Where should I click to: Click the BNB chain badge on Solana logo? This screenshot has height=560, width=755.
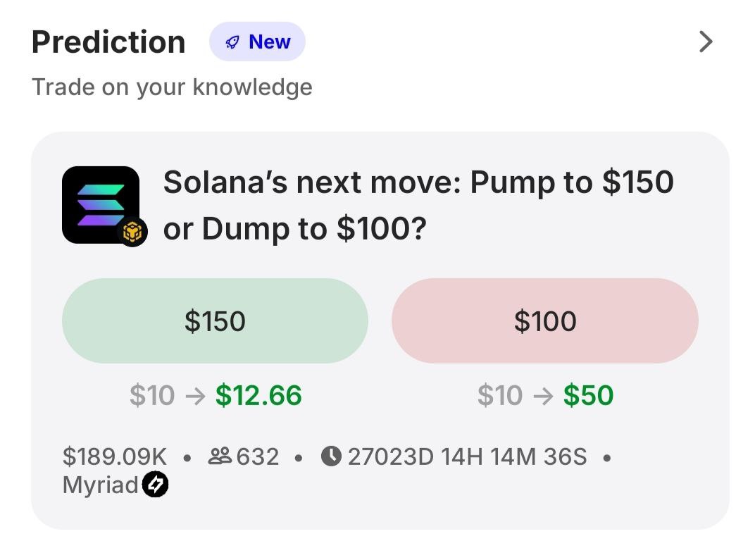click(132, 232)
